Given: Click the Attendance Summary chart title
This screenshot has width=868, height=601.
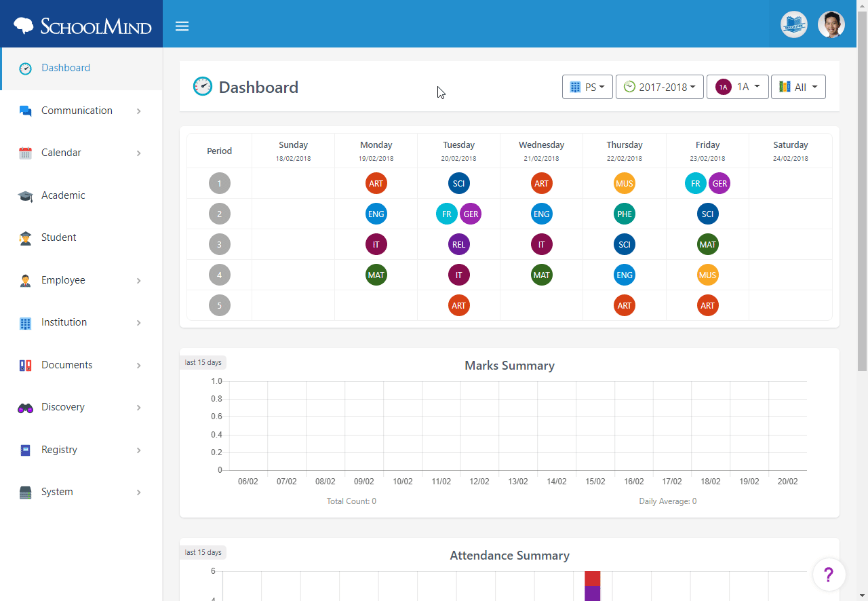Looking at the screenshot, I should 509,556.
